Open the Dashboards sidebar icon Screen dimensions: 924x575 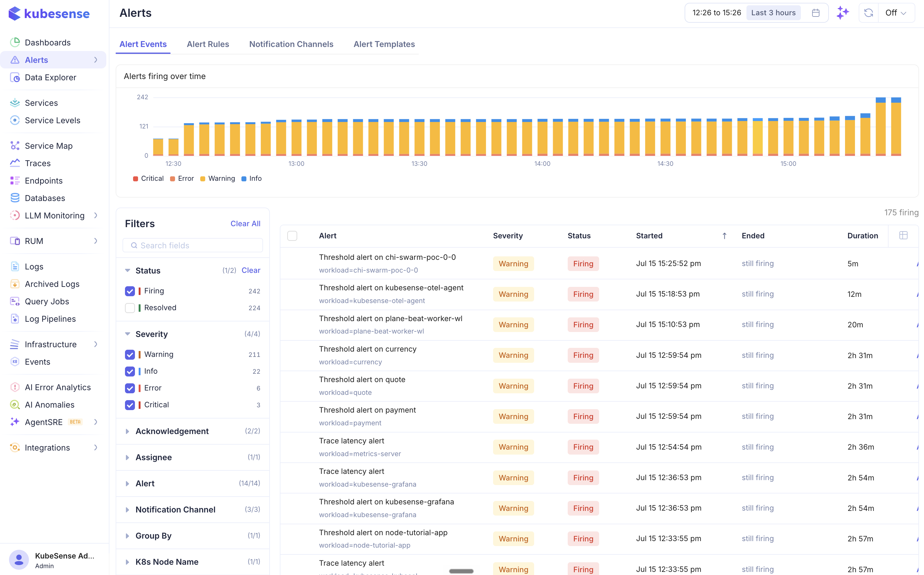[x=15, y=42]
